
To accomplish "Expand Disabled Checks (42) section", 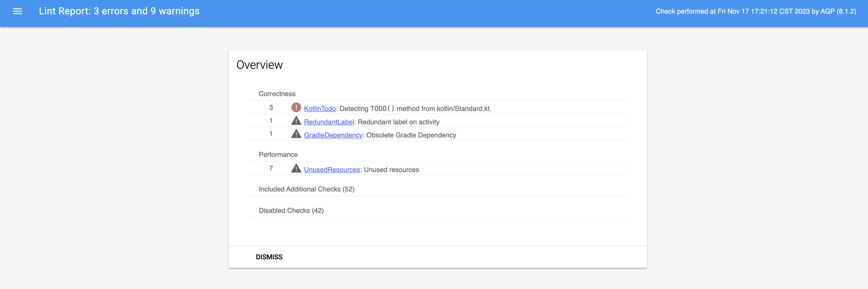I will tap(291, 210).
